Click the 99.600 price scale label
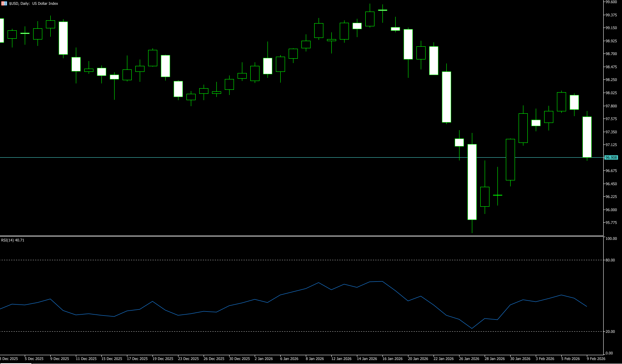622x364 pixels. point(611,2)
